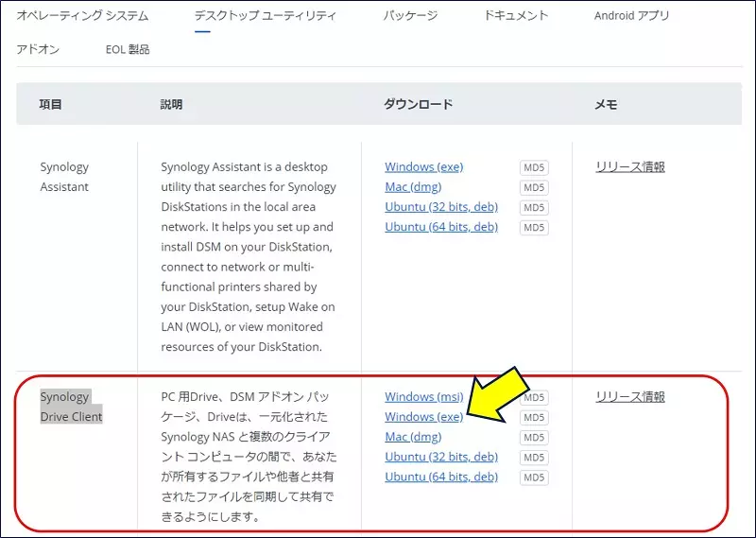Click the Drive Client Japanese description text
This screenshot has height=538, width=756.
249,457
